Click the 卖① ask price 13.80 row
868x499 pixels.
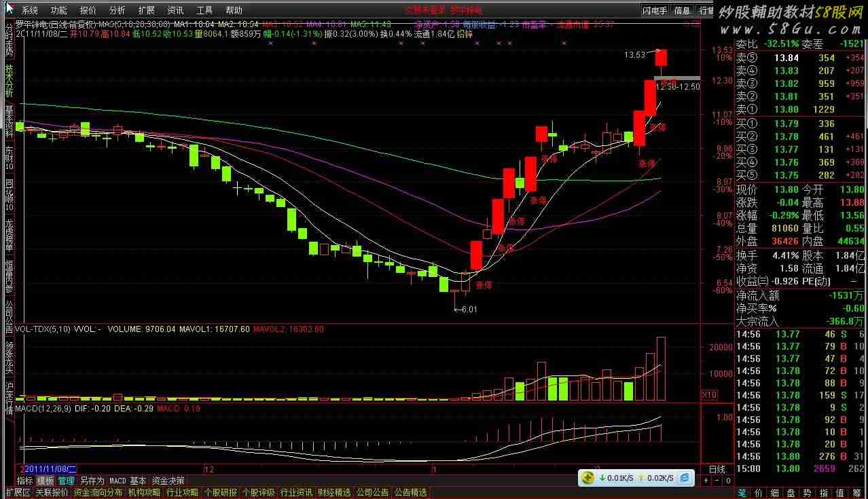pos(801,109)
